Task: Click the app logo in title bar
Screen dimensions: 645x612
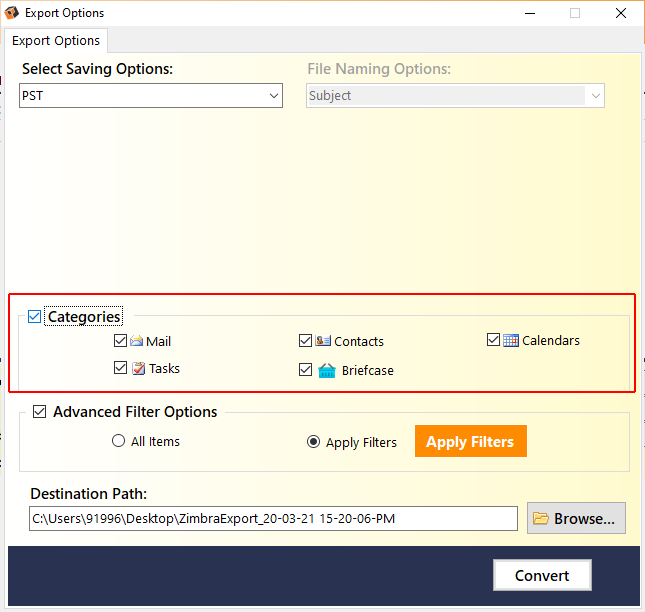Action: tap(12, 13)
